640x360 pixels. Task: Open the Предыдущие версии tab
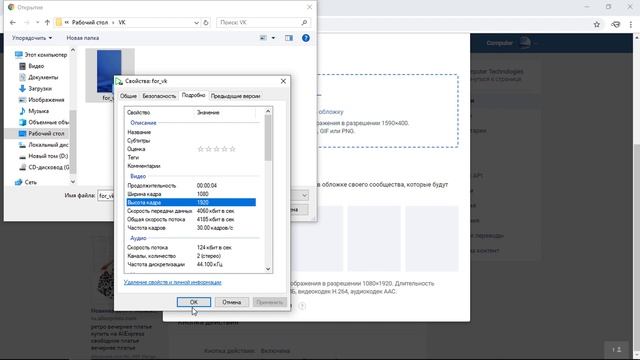coord(235,96)
